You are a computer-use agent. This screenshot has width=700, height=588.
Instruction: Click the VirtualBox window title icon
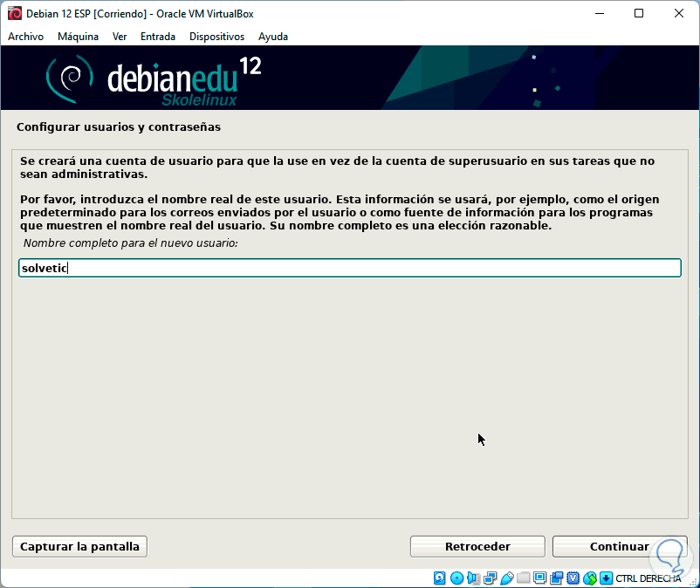point(15,13)
